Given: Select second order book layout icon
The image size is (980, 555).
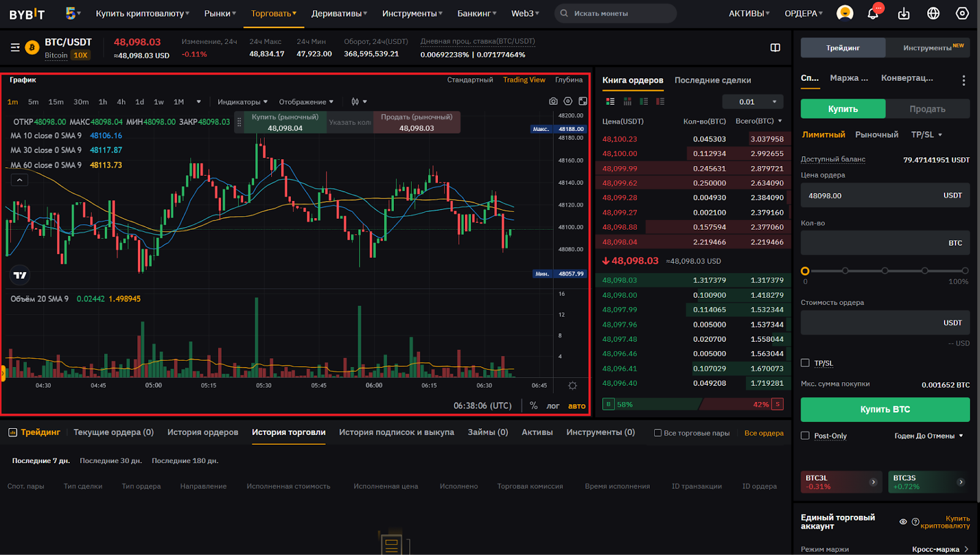Looking at the screenshot, I should (627, 102).
